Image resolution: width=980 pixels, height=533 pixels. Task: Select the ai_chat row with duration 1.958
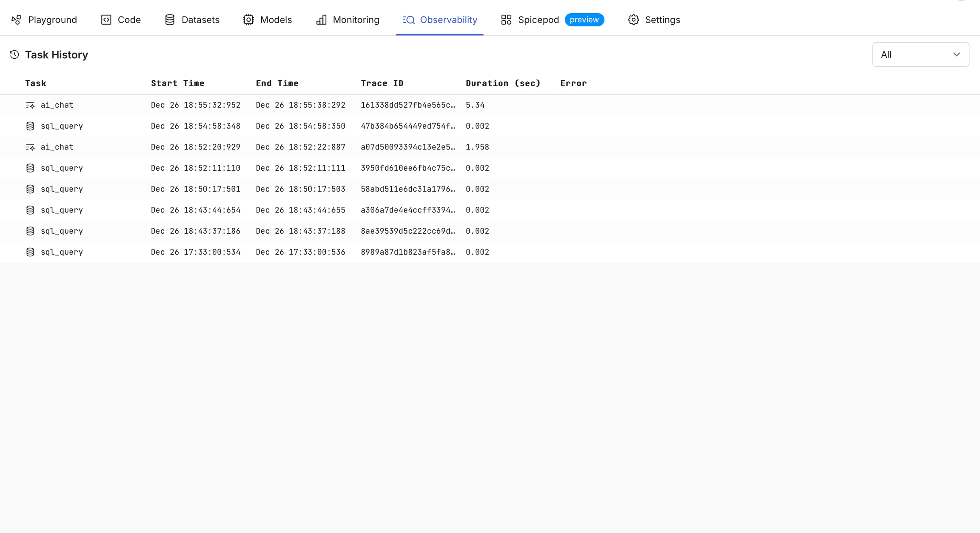click(x=57, y=147)
